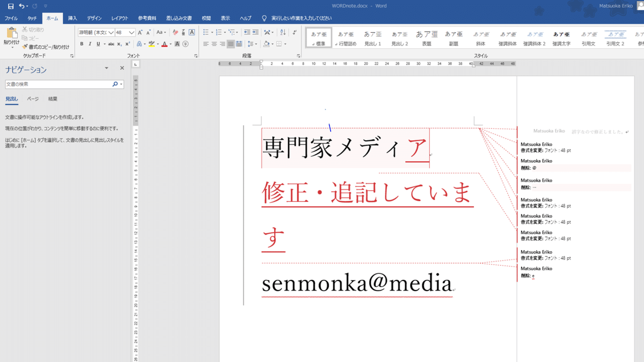Switch to the Layout (レイアウト) tab
Image resolution: width=644 pixels, height=362 pixels.
click(x=120, y=18)
